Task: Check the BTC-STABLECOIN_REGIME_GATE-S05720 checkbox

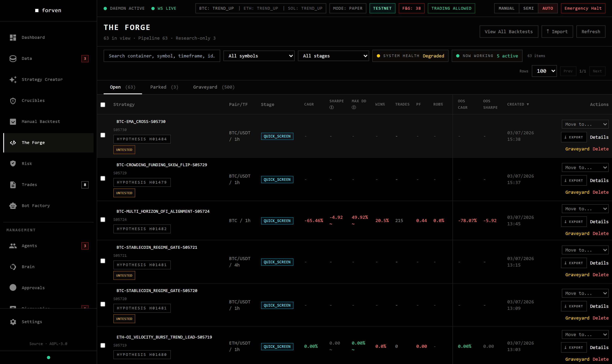Action: point(103,304)
